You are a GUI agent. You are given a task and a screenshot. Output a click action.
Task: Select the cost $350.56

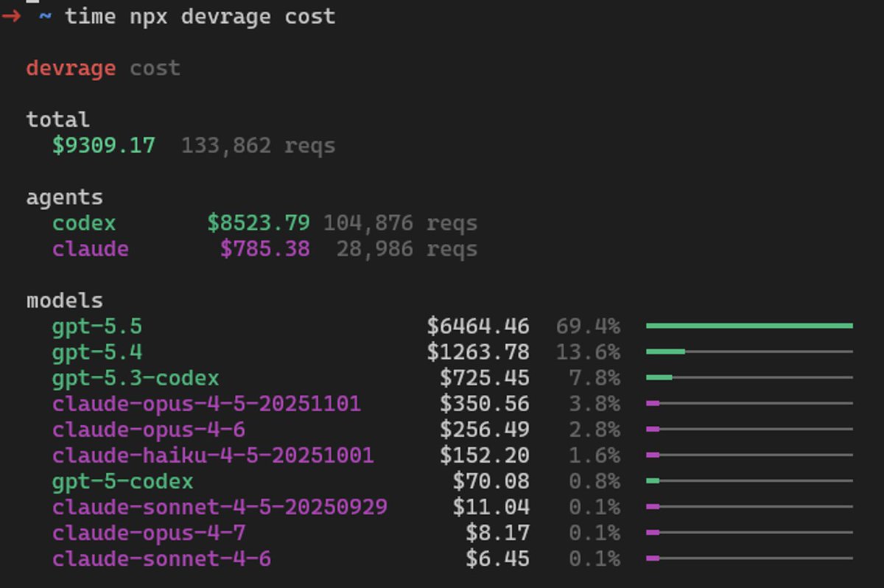(485, 404)
